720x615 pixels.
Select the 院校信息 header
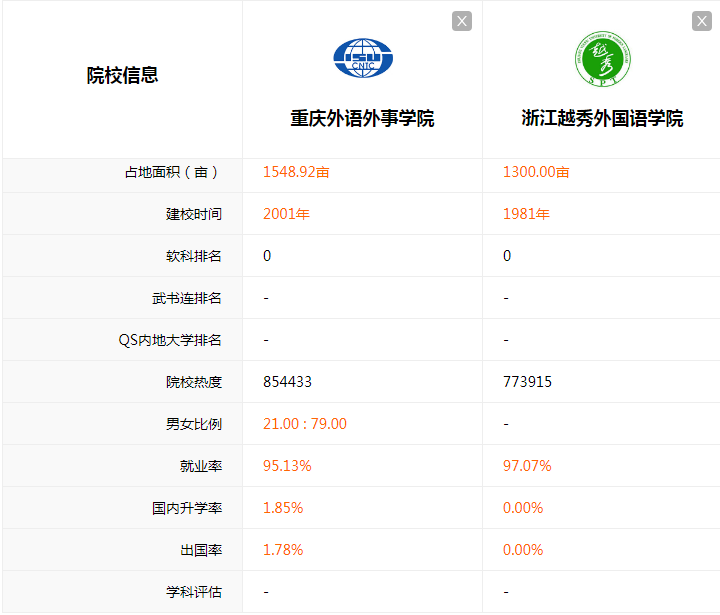point(122,75)
